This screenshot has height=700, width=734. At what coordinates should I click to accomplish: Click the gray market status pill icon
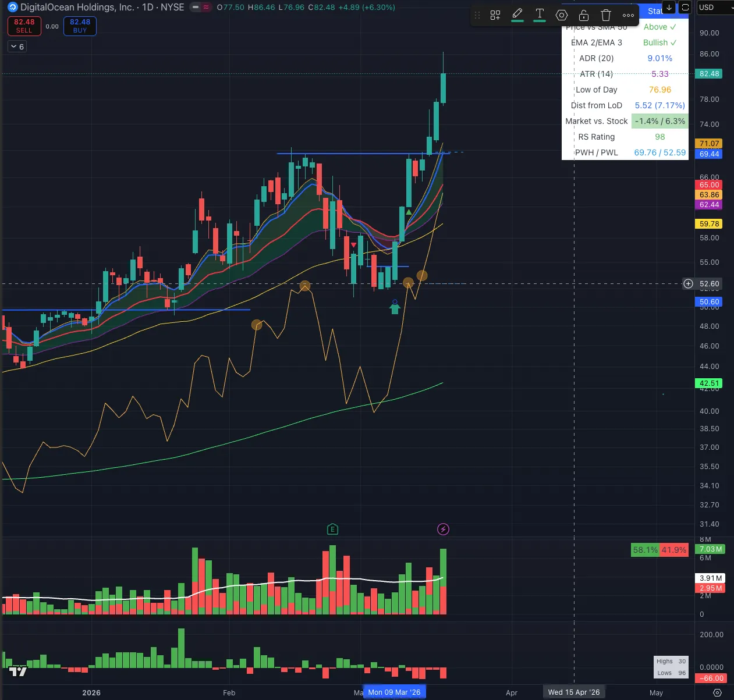[195, 8]
